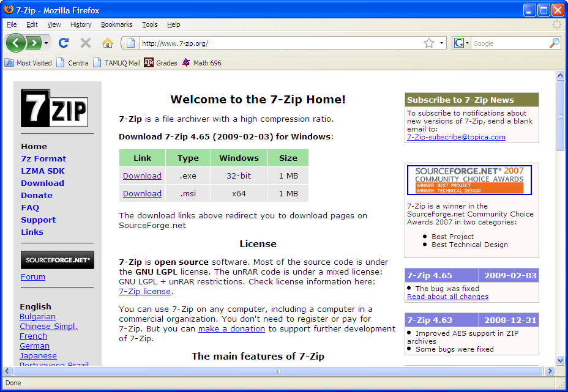Open the LZMA SDK sidebar link
The width and height of the screenshot is (568, 392).
click(x=43, y=171)
